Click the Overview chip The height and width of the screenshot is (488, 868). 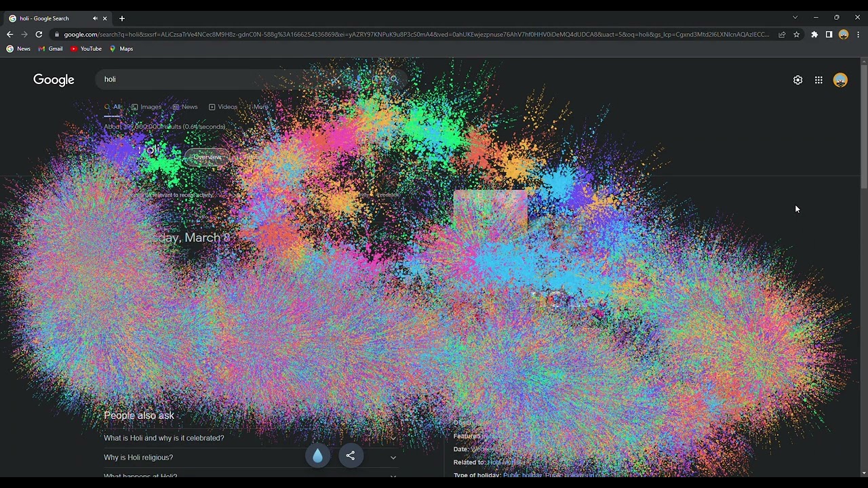pyautogui.click(x=207, y=157)
